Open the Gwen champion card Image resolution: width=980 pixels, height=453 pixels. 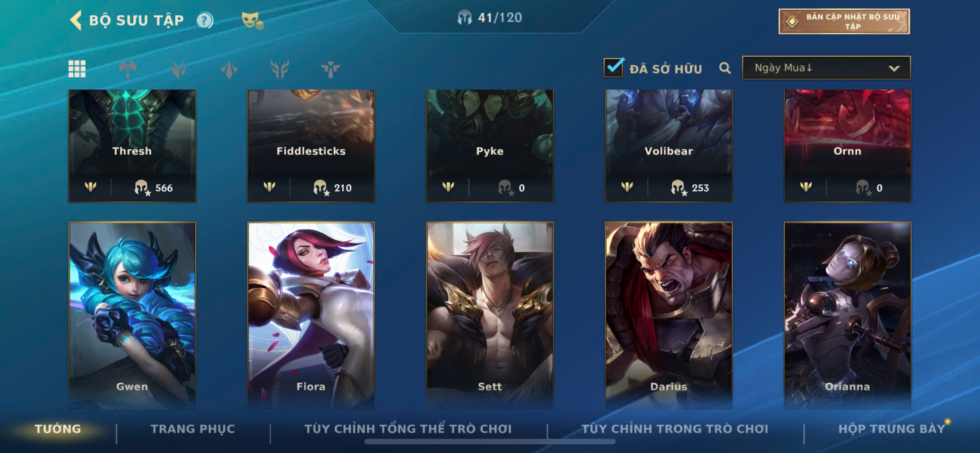(x=132, y=315)
